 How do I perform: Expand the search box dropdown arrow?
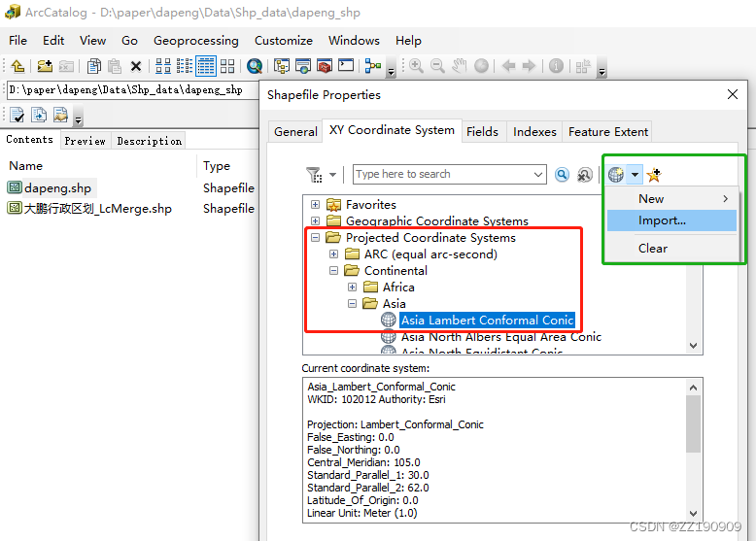(x=538, y=175)
